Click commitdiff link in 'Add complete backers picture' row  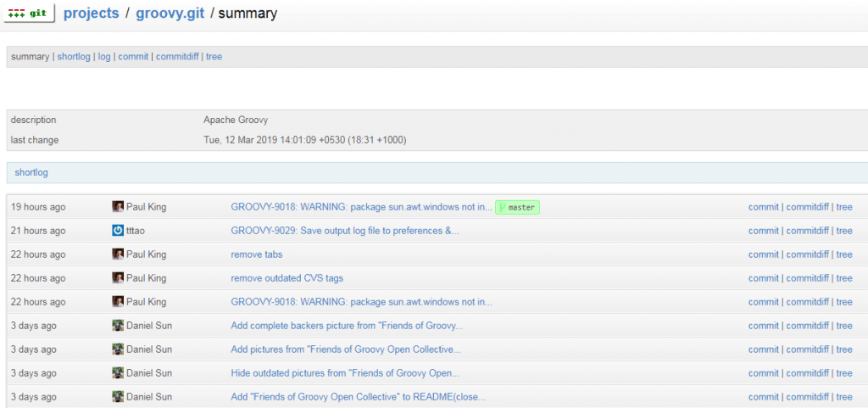tap(808, 326)
